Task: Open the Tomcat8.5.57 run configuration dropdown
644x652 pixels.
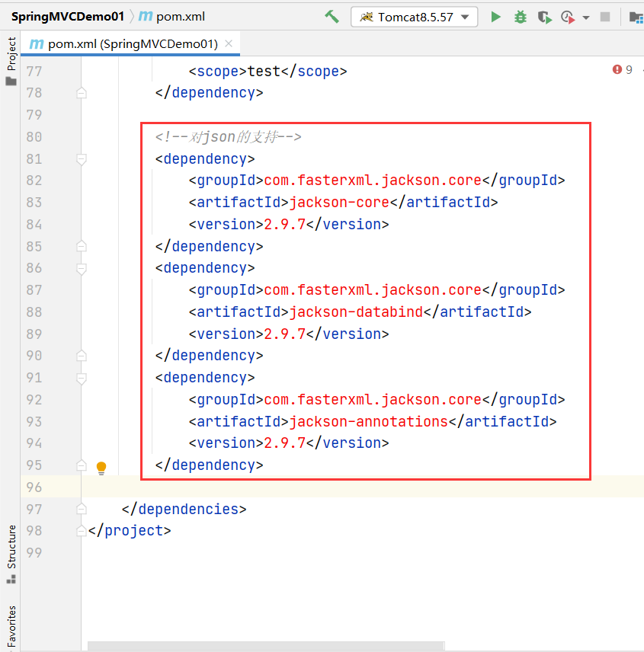Action: (x=414, y=17)
